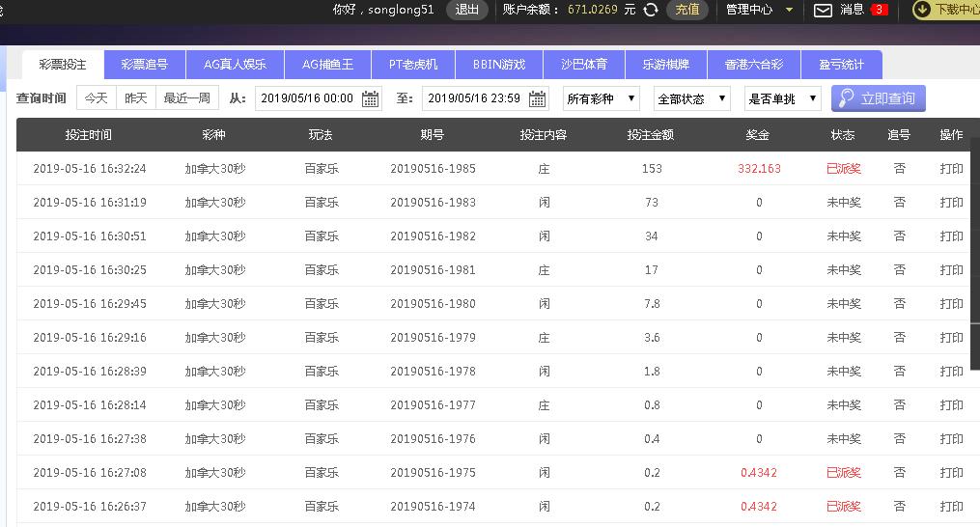Click the 退出 logout button
Image resolution: width=980 pixels, height=527 pixels.
[466, 10]
